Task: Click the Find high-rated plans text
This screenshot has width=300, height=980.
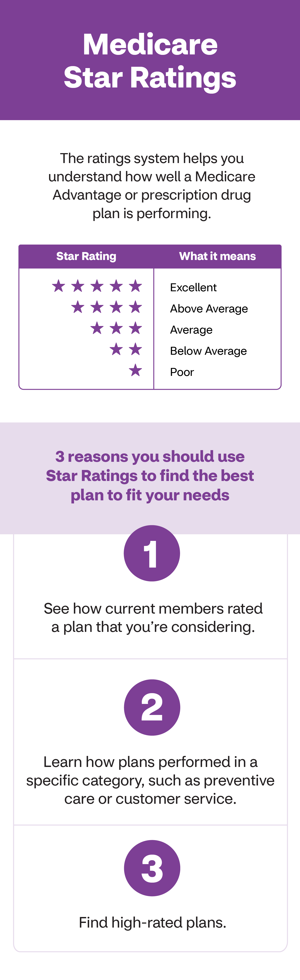Action: pos(152,922)
